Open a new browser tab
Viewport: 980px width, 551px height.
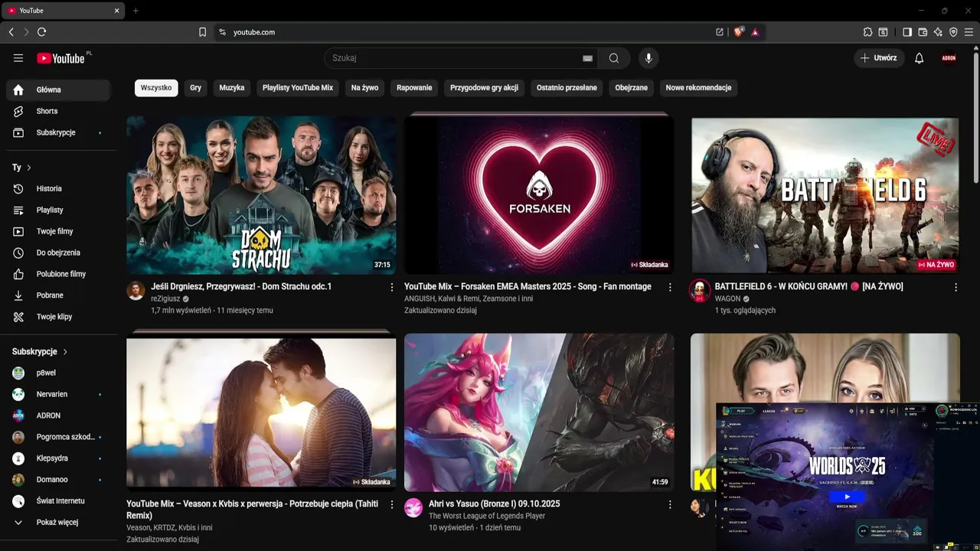tap(136, 11)
